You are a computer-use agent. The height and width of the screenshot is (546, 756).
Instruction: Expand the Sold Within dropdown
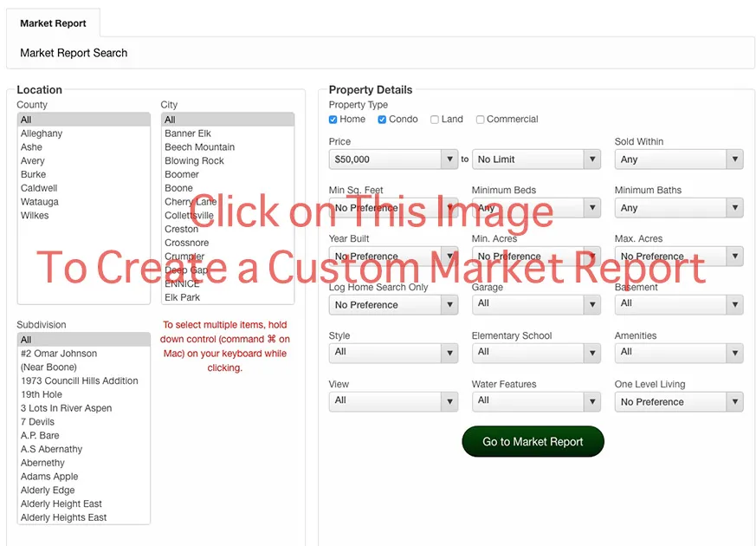tap(679, 159)
